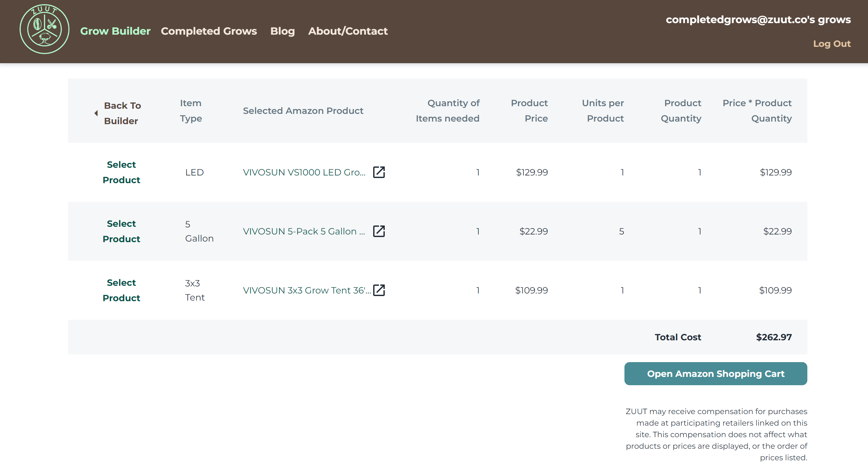
Task: Click the Selected Amazon Product column header
Action: [303, 110]
